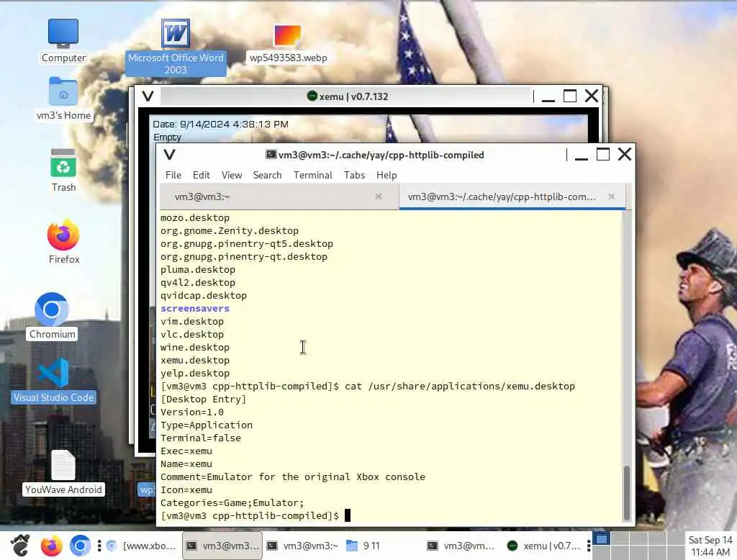Screen dimensions: 737x560
Task: Close the cpp-httplib-com... terminal tab
Action: tap(612, 197)
